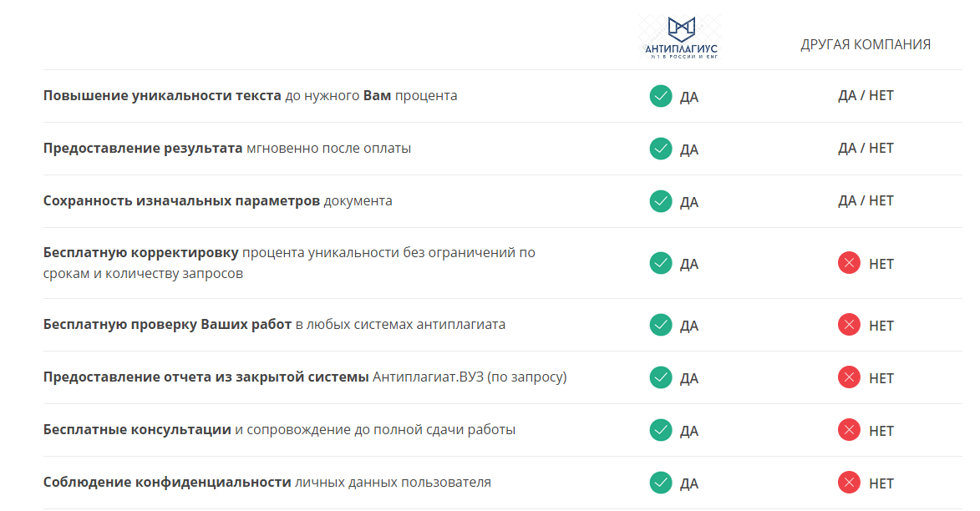The image size is (980, 511).
Task: Click the green checkmark for Бесплатную корректировку row
Action: pyautogui.click(x=661, y=263)
